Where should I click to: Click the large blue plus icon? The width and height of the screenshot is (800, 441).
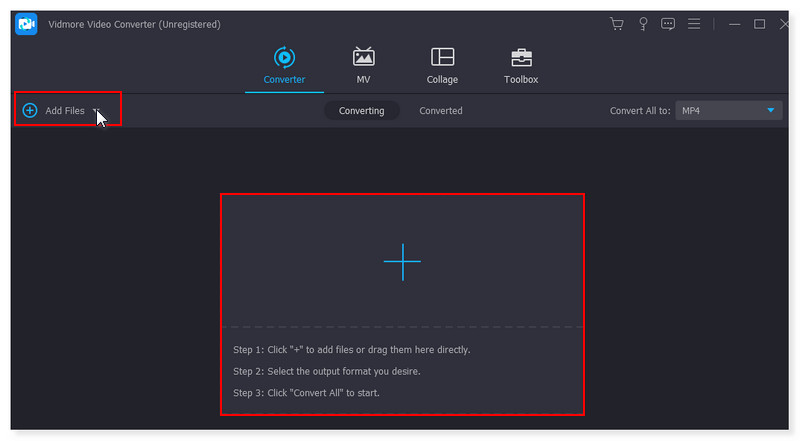pos(402,261)
